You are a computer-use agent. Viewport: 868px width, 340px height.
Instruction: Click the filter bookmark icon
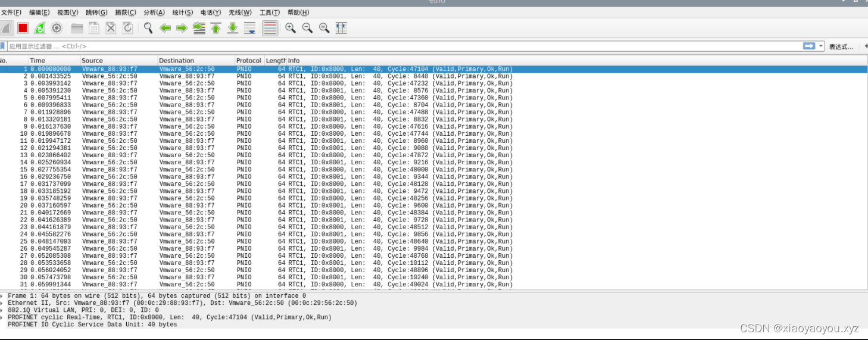(x=2, y=46)
